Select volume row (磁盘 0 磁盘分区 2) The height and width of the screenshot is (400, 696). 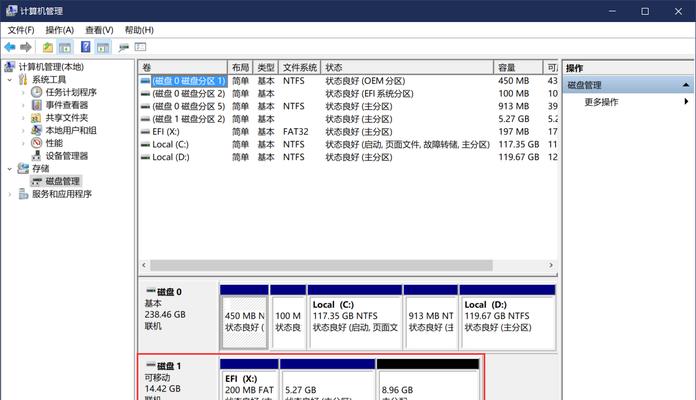point(348,94)
